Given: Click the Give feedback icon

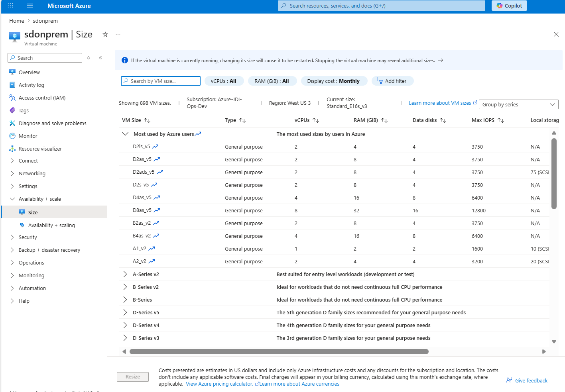Looking at the screenshot, I should [509, 380].
